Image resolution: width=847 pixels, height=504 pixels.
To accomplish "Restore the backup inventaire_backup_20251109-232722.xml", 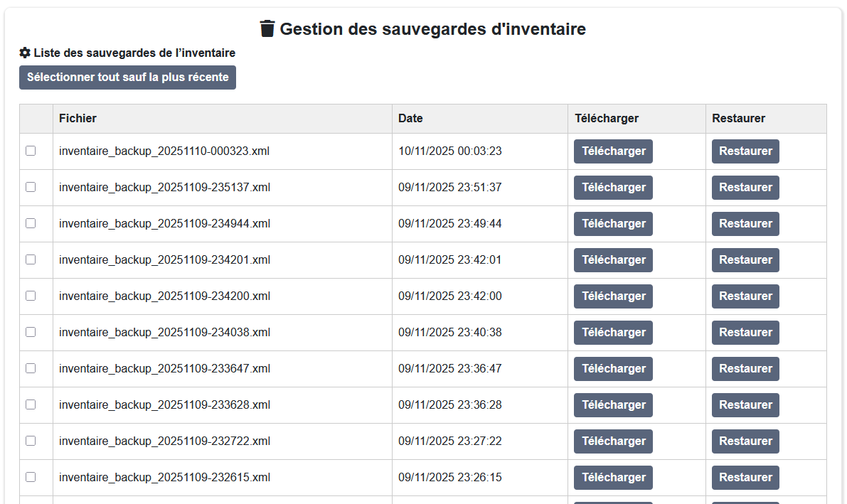I will click(745, 441).
